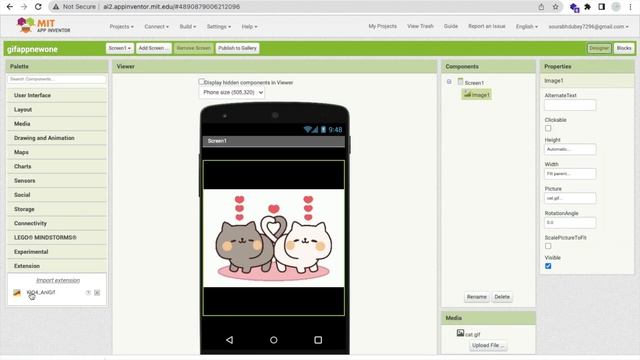This screenshot has height=360, width=640.
Task: Tap the phone preview Recents square
Action: (318, 340)
